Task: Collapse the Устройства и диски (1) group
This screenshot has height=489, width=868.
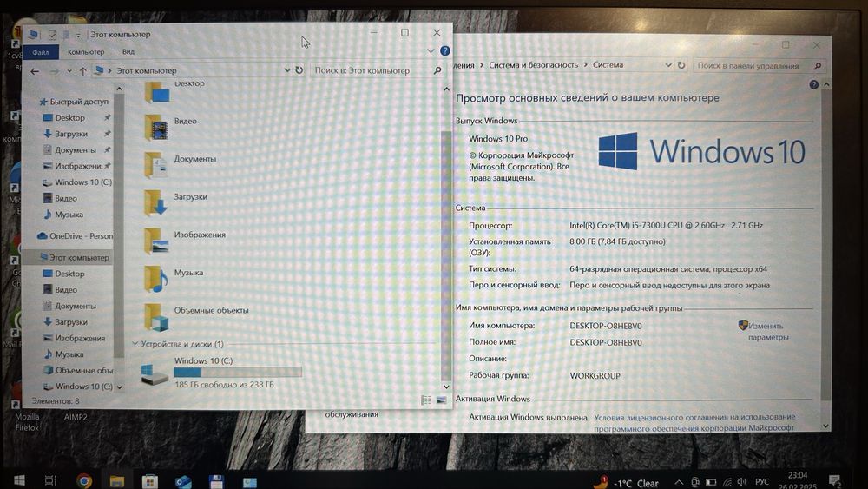Action: [135, 344]
